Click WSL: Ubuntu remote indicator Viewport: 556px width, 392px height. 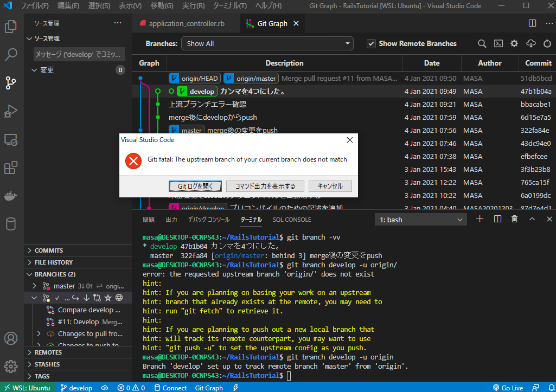pos(27,388)
